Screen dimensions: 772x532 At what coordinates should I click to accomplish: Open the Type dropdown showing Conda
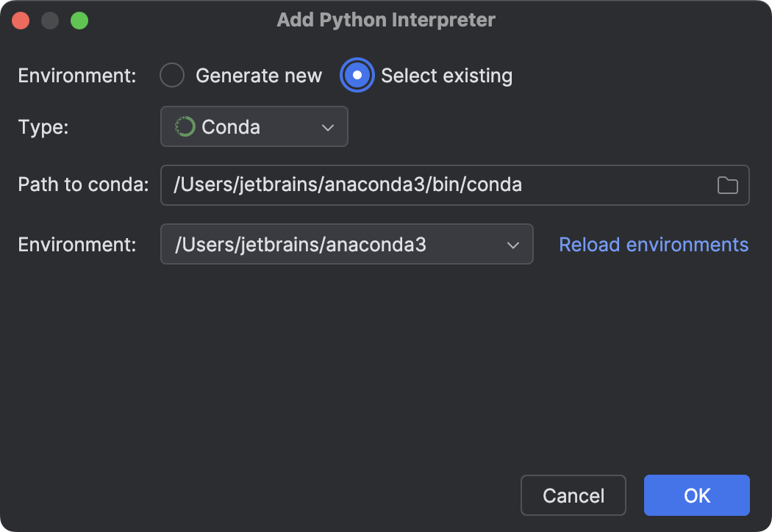[x=254, y=126]
